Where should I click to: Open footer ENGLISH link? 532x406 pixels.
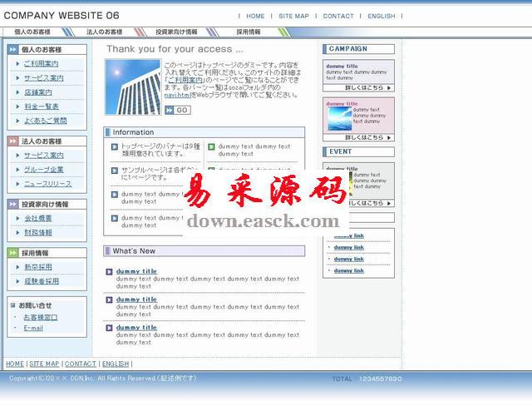tap(116, 364)
